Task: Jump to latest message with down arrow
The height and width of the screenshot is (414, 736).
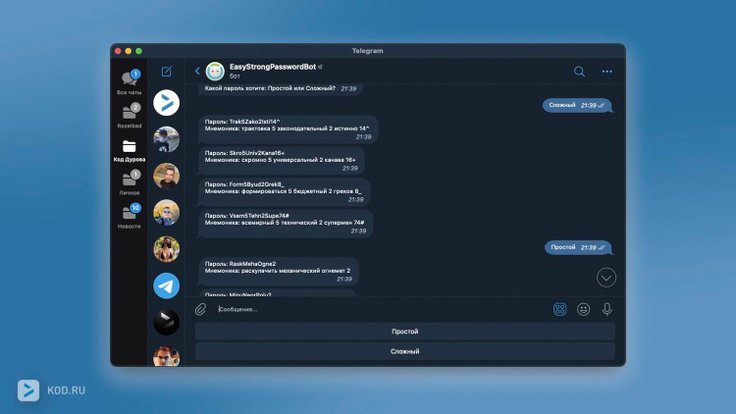Action: [x=606, y=278]
